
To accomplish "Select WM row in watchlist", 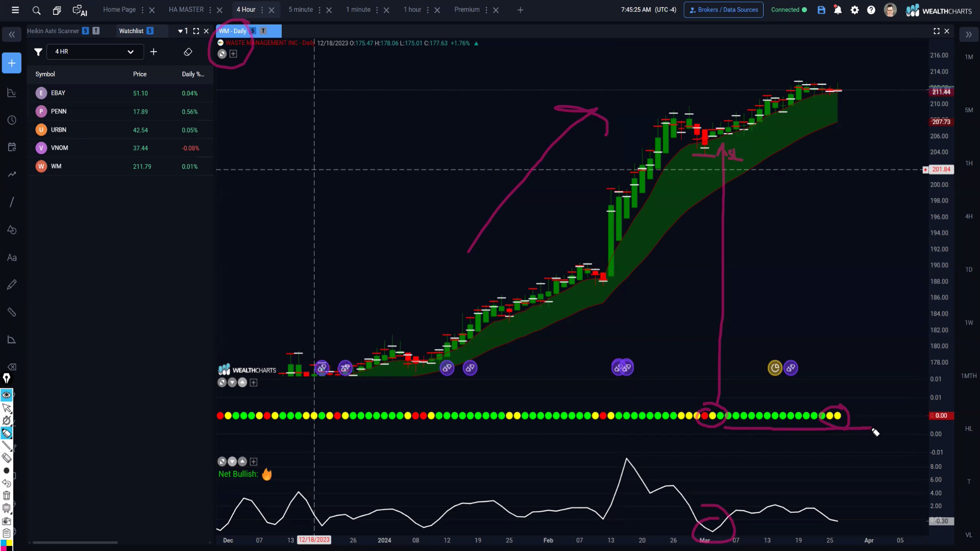I will click(x=120, y=166).
